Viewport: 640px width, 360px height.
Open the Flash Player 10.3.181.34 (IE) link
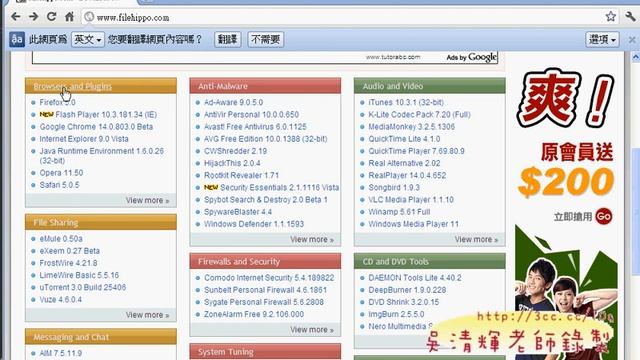[x=106, y=115]
